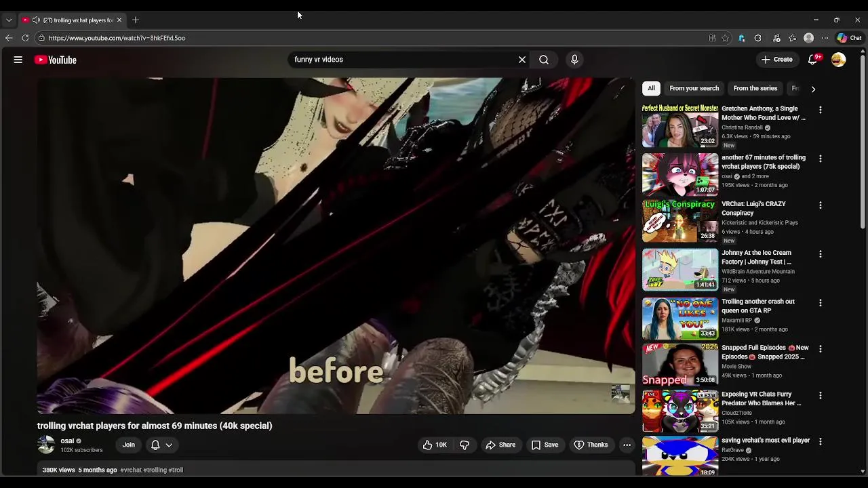The image size is (868, 488).
Task: Open options for Exposing VR Chats Furry video
Action: [x=821, y=395]
